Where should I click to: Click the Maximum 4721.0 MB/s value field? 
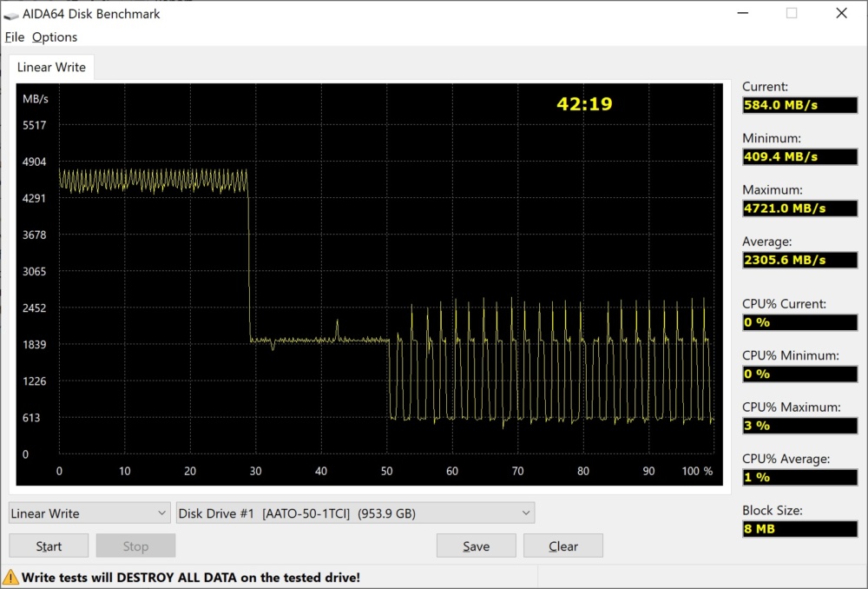(800, 208)
